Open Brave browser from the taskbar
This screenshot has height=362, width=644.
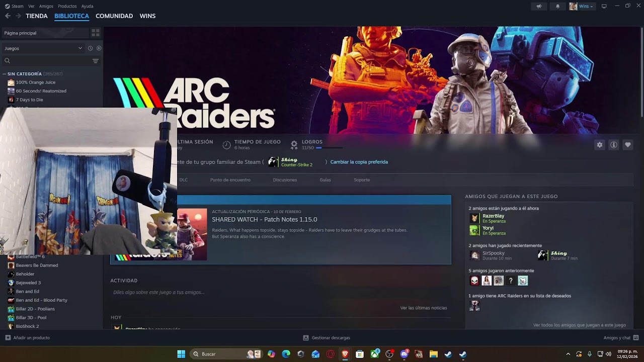(x=345, y=354)
